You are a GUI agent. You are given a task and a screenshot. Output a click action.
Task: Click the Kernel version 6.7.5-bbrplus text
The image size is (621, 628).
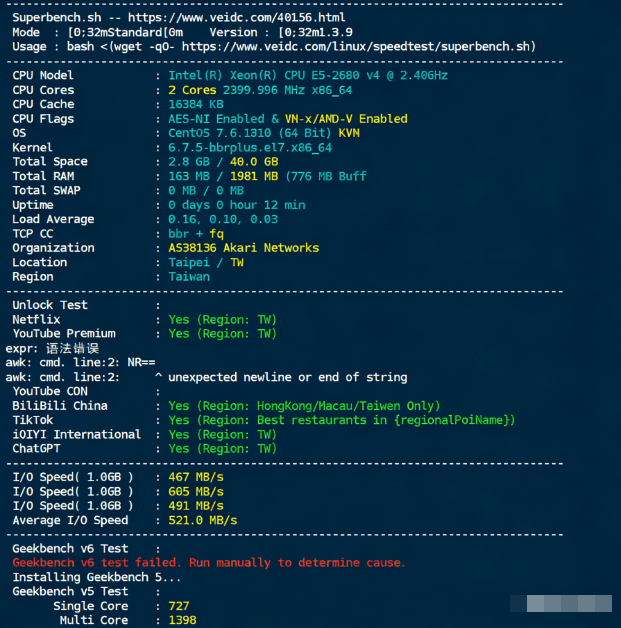[x=250, y=147]
